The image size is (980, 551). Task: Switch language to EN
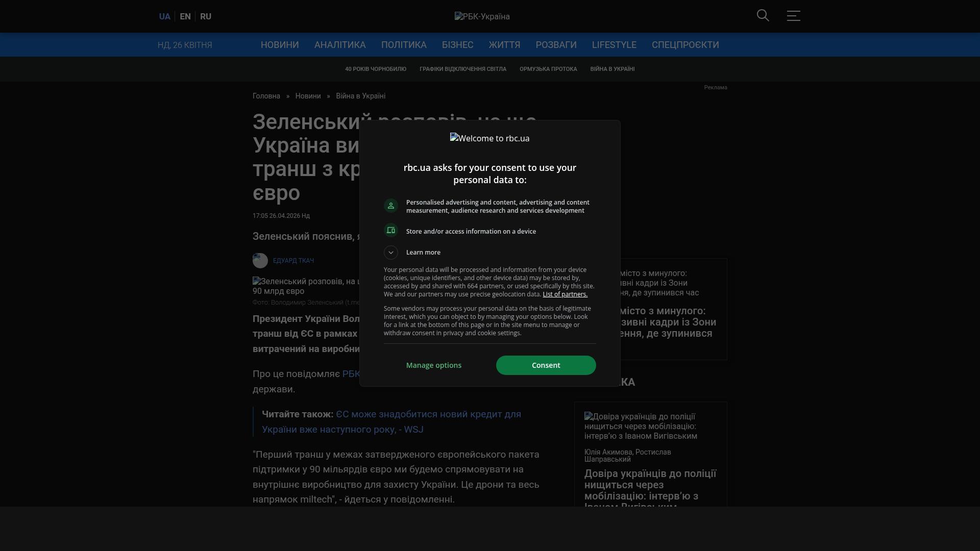coord(185,16)
